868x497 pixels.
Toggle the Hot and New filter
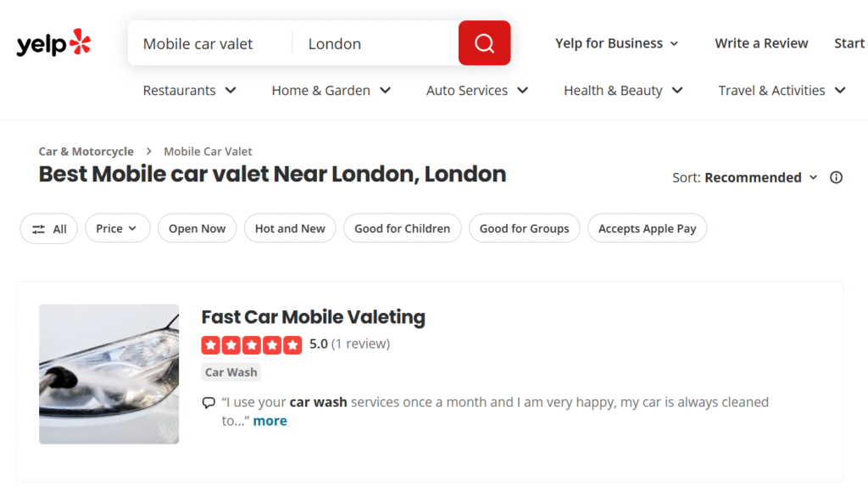(x=290, y=229)
